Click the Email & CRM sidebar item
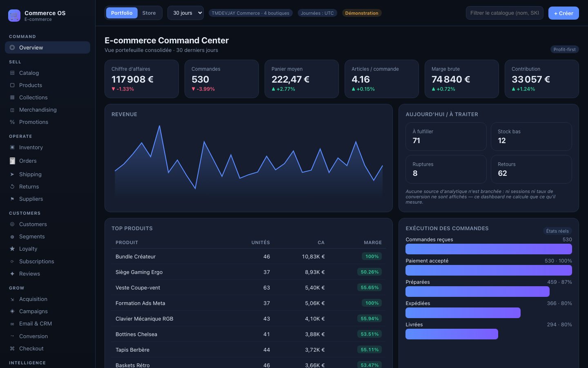588x368 pixels. (x=47, y=323)
